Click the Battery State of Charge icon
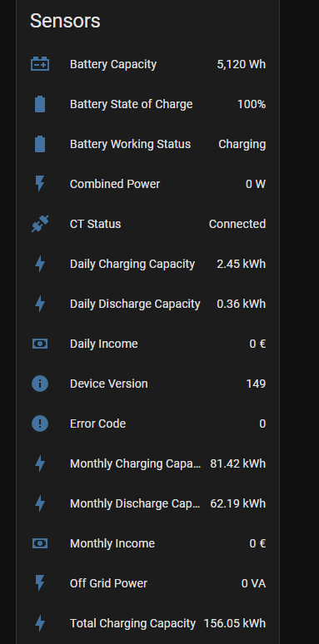Screen dimensions: 319x644 (x=40, y=104)
